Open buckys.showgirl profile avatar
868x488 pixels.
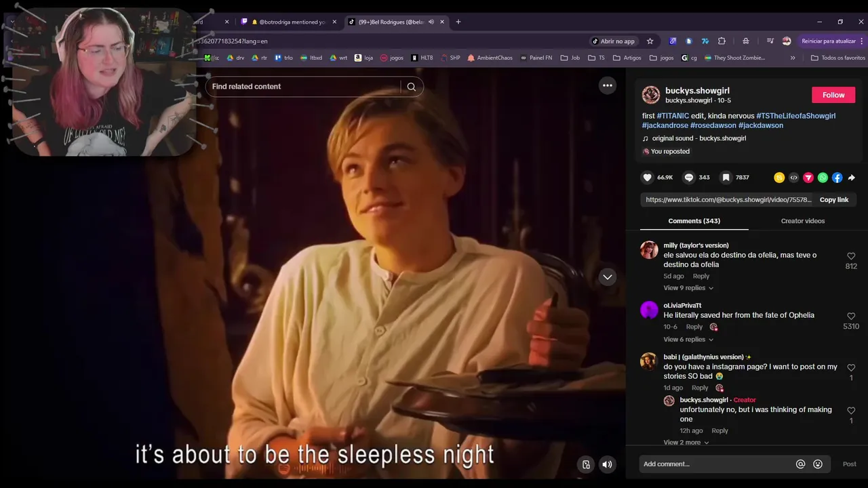click(x=651, y=95)
